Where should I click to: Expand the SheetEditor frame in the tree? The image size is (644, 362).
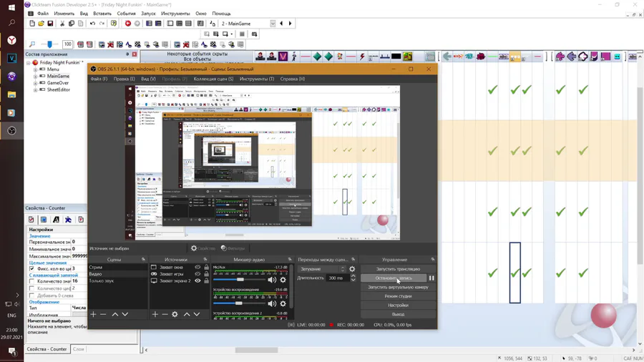(35, 90)
